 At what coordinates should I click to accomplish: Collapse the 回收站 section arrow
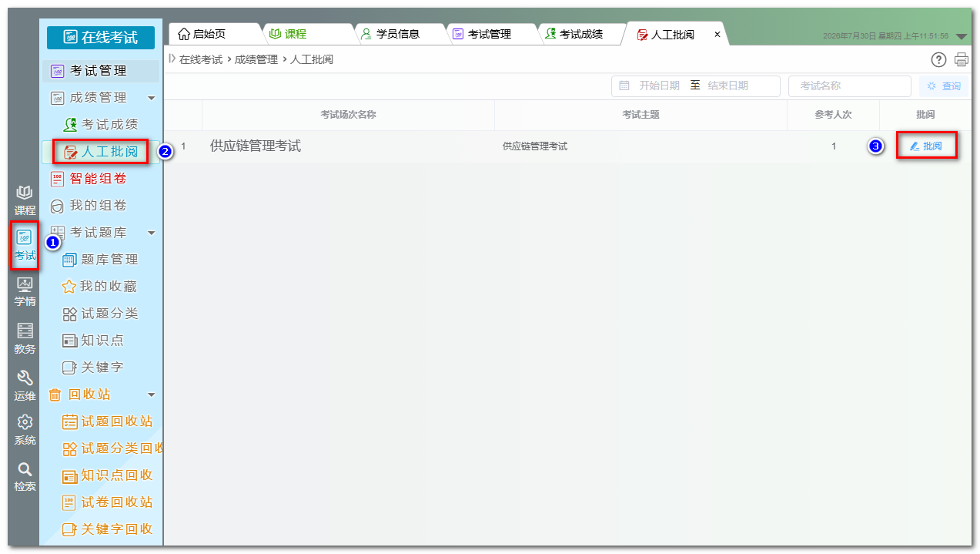pyautogui.click(x=151, y=395)
